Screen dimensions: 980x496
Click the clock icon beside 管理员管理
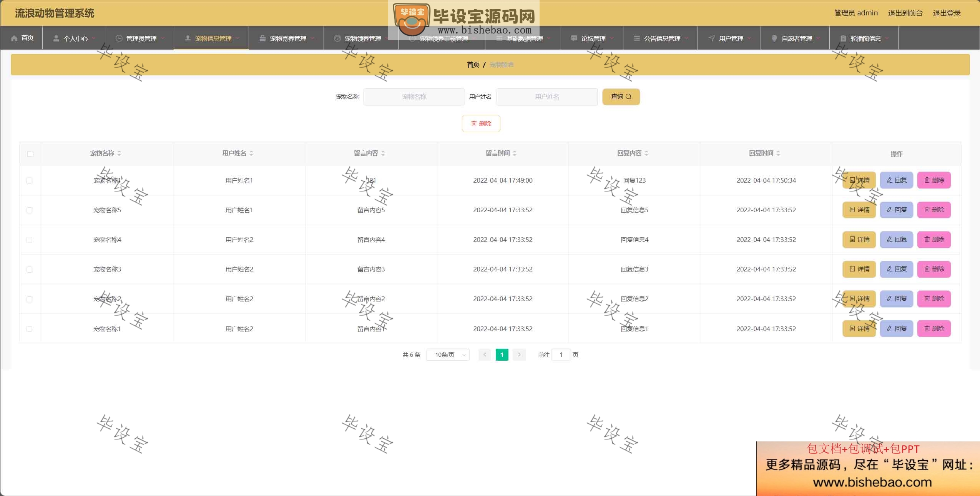[x=119, y=38]
